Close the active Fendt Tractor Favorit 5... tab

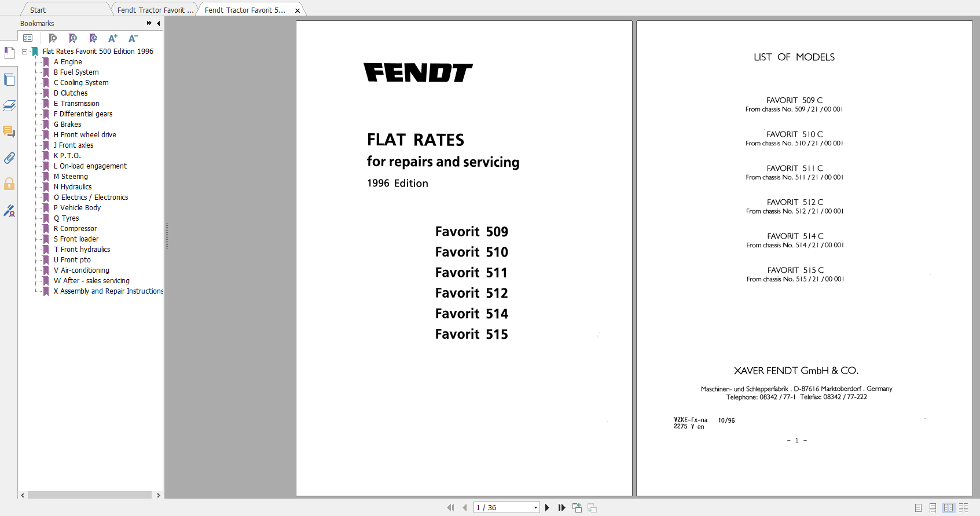tap(298, 10)
